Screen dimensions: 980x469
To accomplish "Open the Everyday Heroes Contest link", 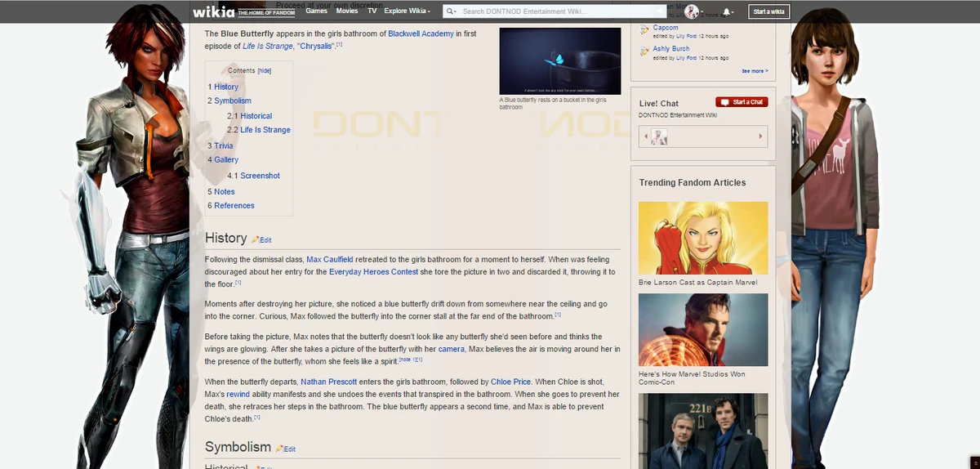I will click(372, 271).
